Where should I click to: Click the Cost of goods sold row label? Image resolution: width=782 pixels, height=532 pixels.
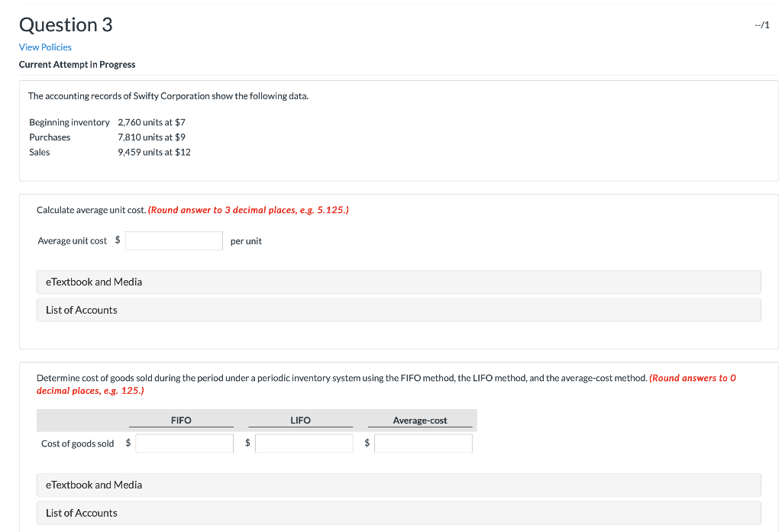coord(77,443)
